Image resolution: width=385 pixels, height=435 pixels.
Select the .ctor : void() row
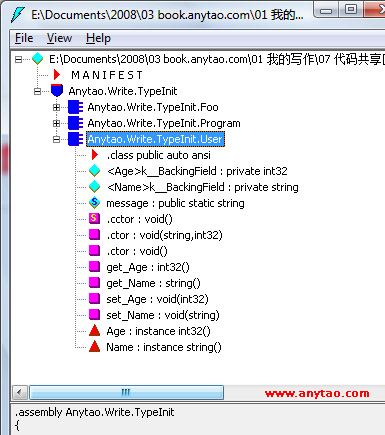tap(137, 251)
